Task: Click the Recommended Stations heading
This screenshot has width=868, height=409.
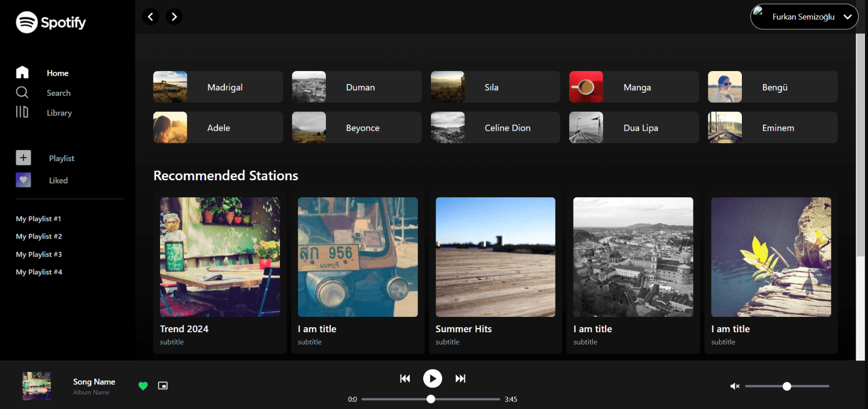Action: [x=226, y=176]
